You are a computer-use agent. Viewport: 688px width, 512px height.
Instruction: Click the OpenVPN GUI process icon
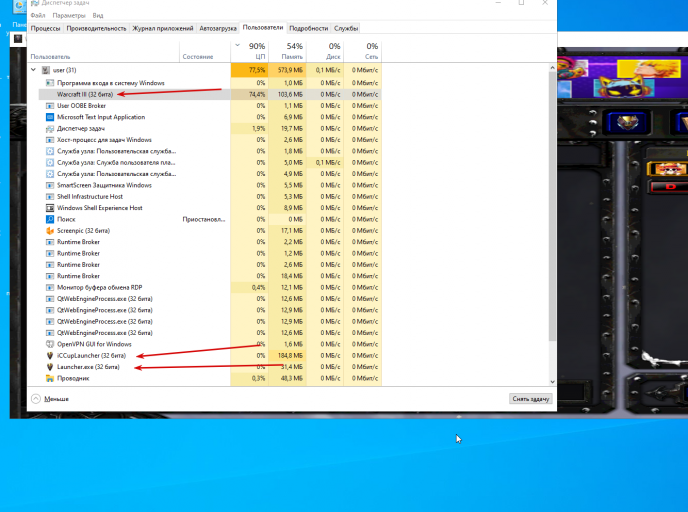click(50, 344)
